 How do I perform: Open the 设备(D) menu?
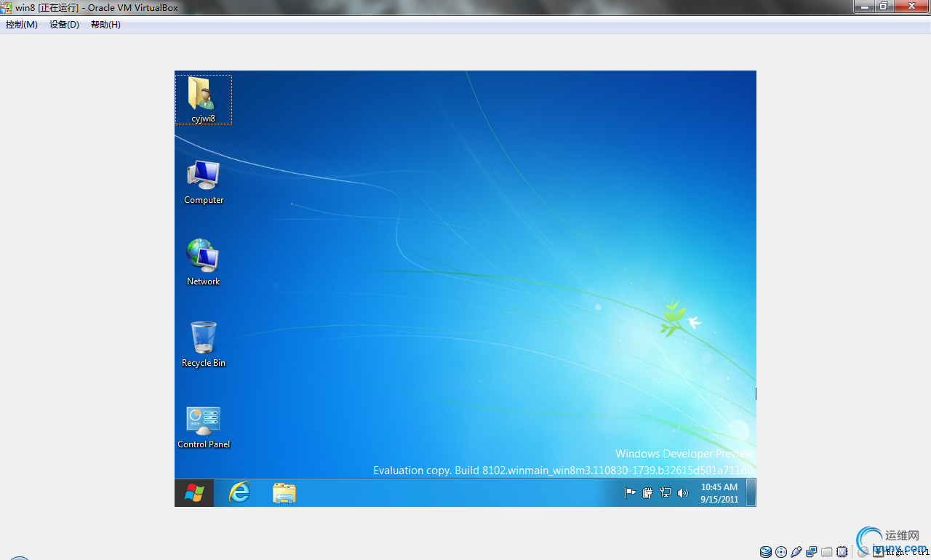[64, 24]
